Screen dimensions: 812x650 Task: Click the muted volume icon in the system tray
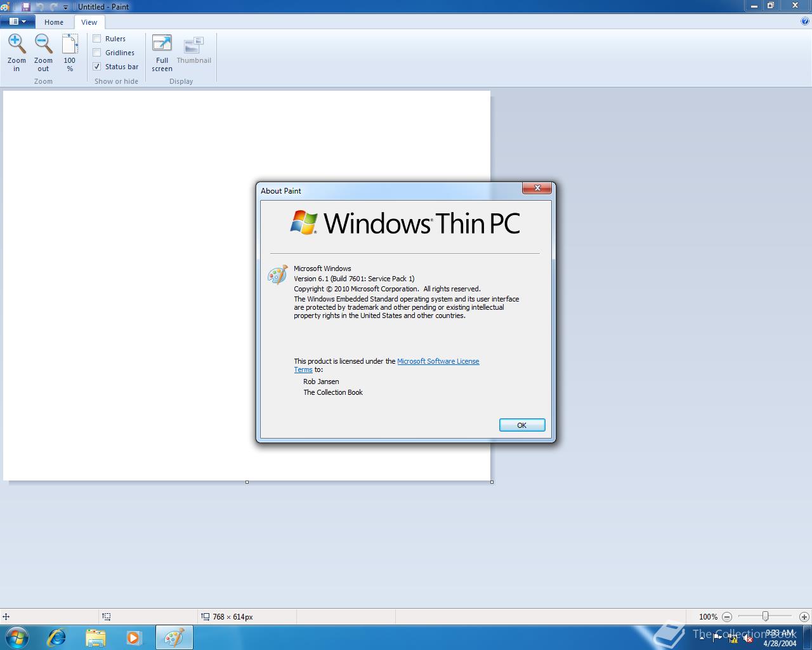[747, 638]
